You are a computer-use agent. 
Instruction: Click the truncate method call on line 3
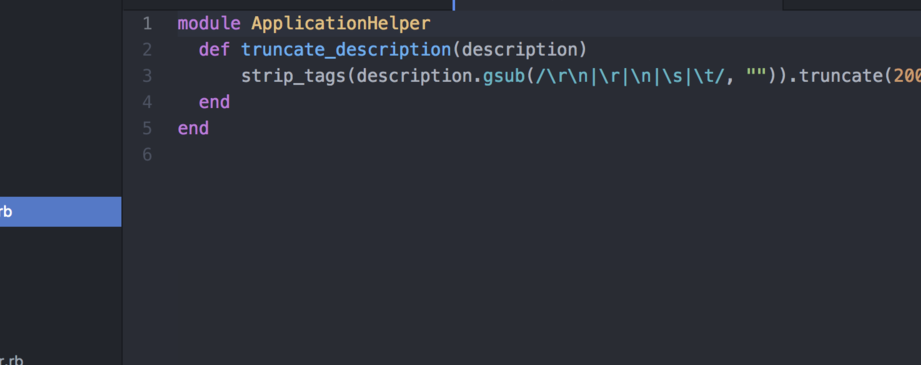click(841, 76)
